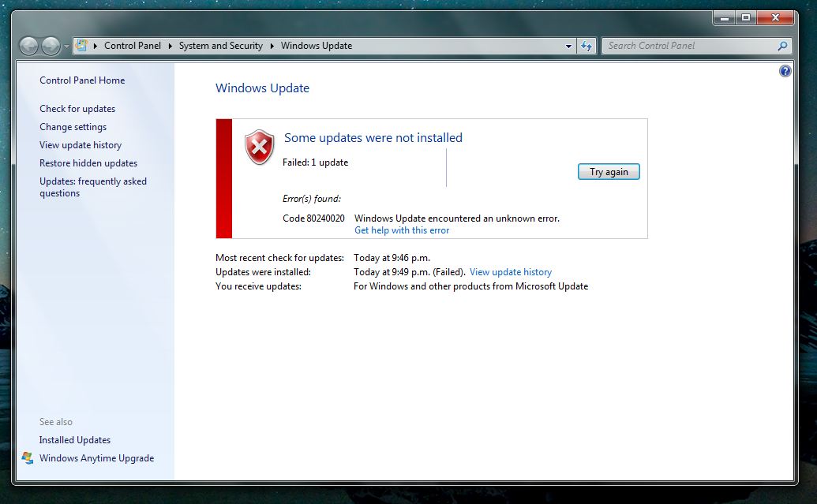The width and height of the screenshot is (817, 504).
Task: Maximize the Windows Update window
Action: (746, 17)
